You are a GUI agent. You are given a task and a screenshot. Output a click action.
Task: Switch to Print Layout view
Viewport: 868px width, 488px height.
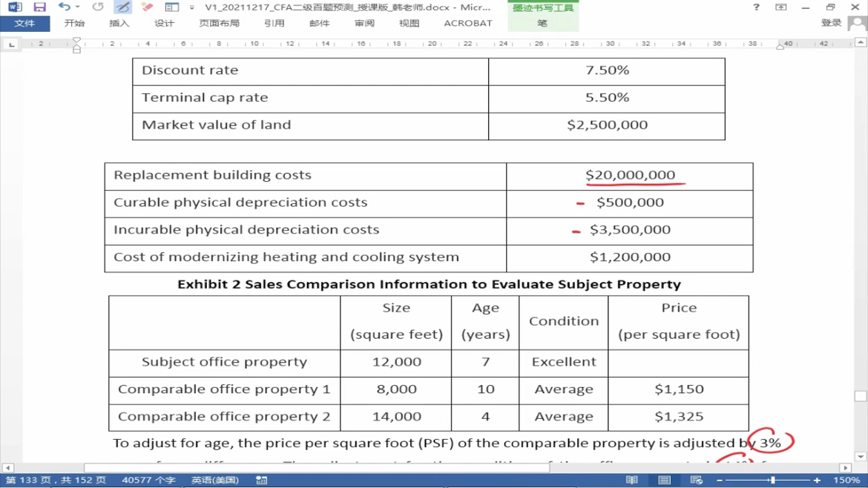click(664, 480)
